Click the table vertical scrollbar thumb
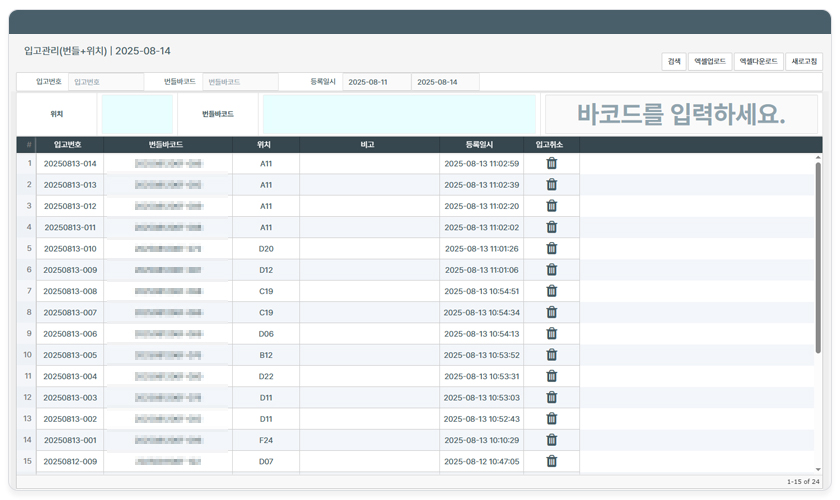840x500 pixels. tap(818, 257)
